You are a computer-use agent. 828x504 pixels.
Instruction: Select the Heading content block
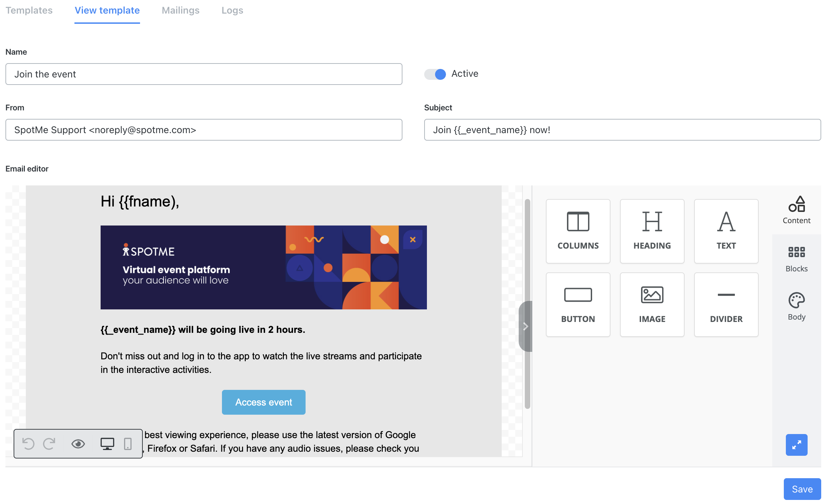tap(652, 231)
